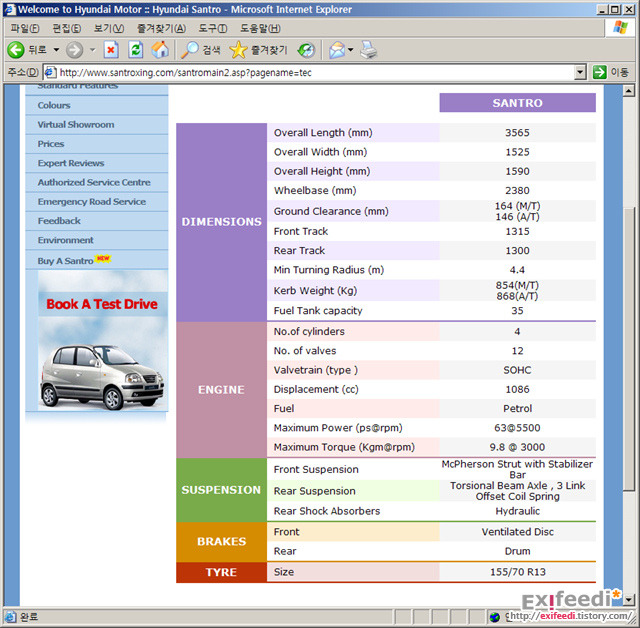
Task: Click the Front brake value Ventilated Disc
Action: [x=517, y=532]
